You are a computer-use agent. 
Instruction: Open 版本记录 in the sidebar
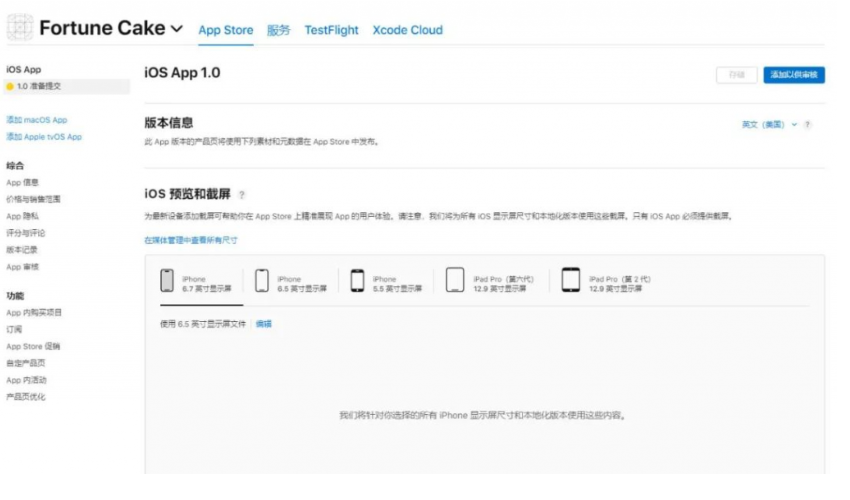tap(22, 249)
